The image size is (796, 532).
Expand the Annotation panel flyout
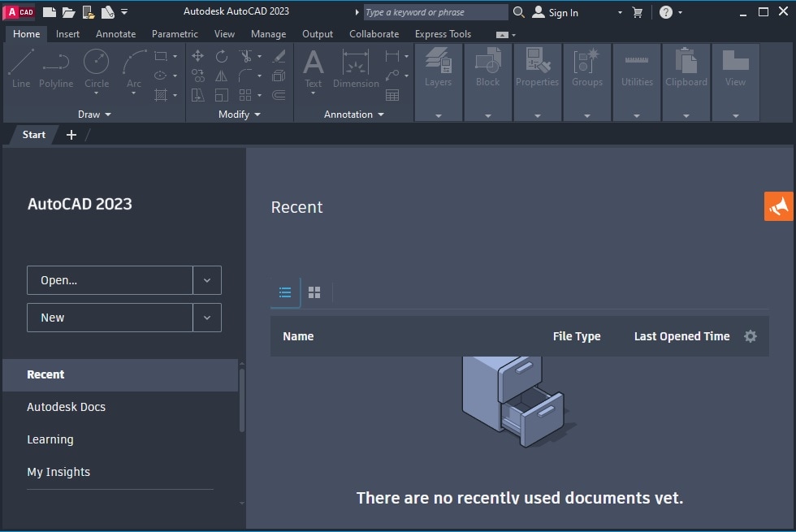354,115
